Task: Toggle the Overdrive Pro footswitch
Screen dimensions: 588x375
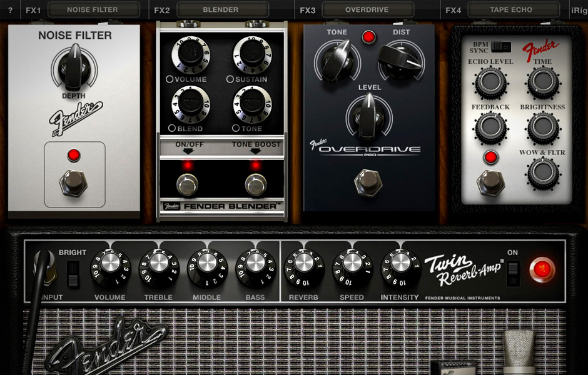Action: pos(368,183)
